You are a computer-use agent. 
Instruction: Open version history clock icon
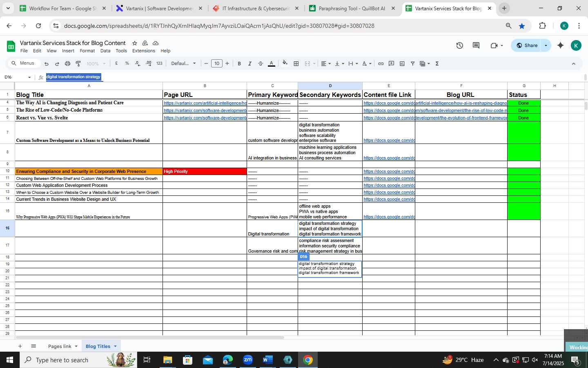point(459,45)
